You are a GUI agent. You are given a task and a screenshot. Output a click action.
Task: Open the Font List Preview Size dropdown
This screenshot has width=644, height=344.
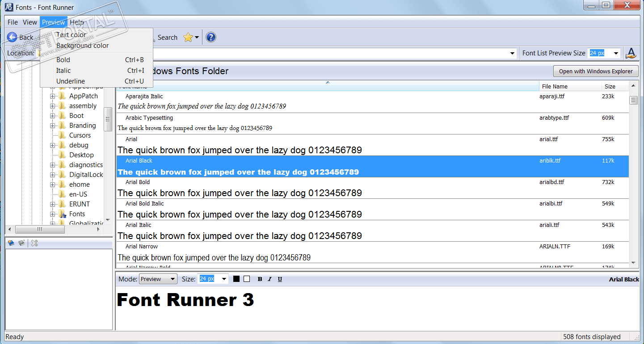coord(616,53)
